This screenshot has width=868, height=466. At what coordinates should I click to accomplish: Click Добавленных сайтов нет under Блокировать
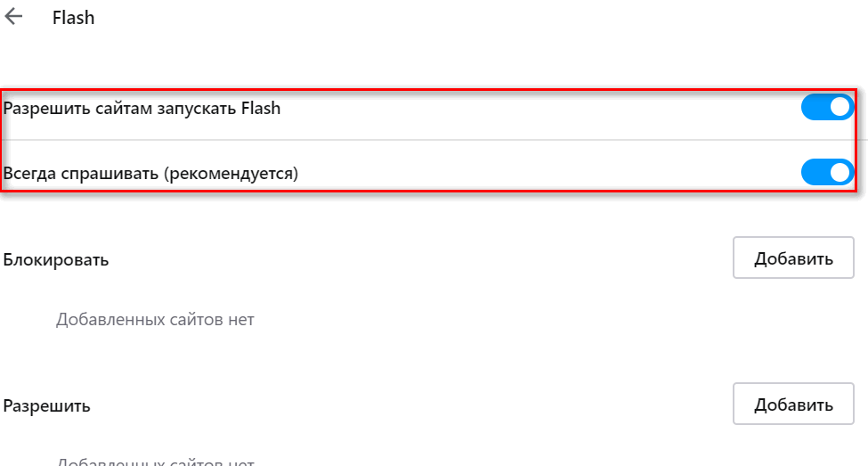point(155,319)
